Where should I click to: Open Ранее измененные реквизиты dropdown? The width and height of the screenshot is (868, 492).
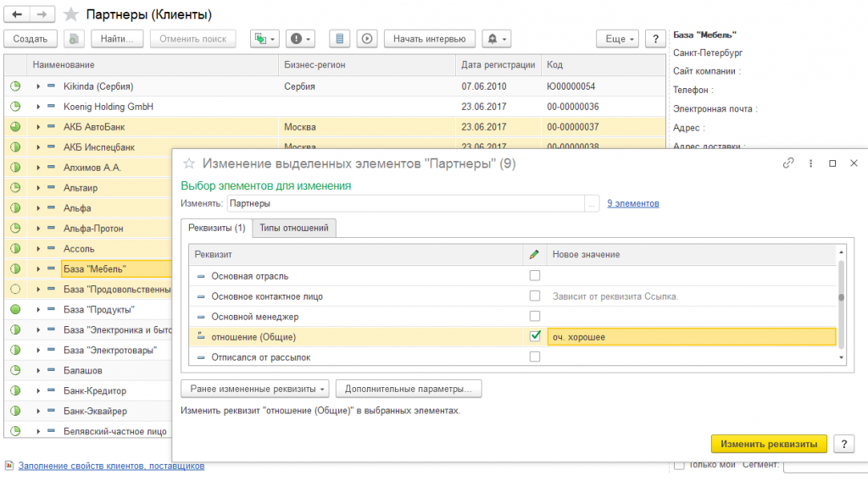(x=255, y=389)
